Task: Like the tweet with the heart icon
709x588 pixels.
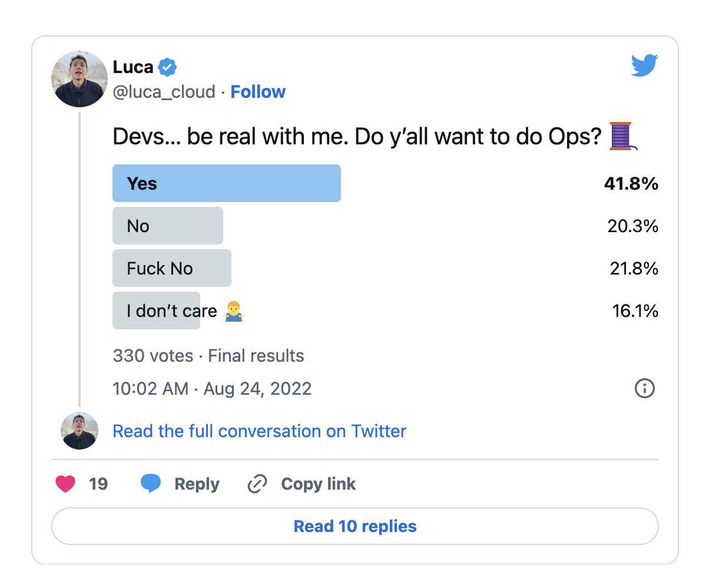Action: [66, 484]
